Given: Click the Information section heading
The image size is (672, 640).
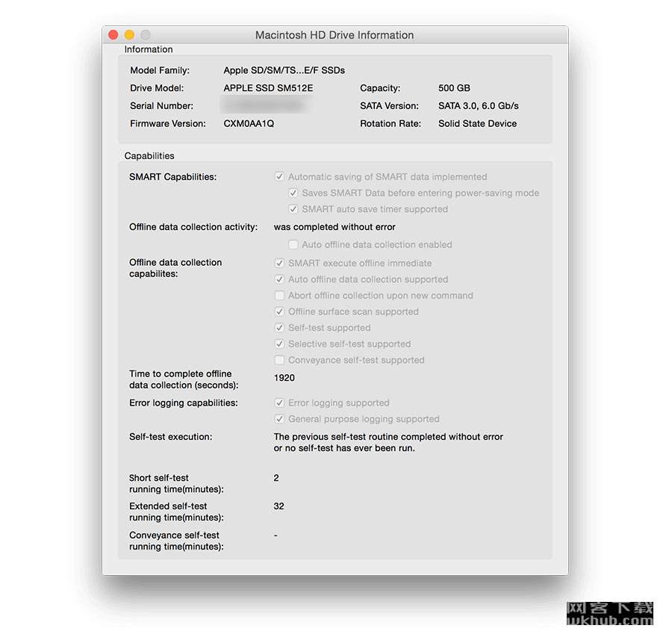Looking at the screenshot, I should tap(149, 49).
